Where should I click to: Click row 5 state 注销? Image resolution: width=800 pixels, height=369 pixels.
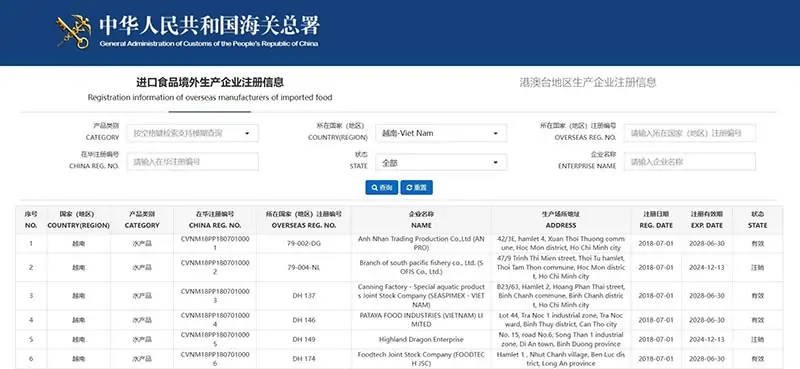point(758,339)
